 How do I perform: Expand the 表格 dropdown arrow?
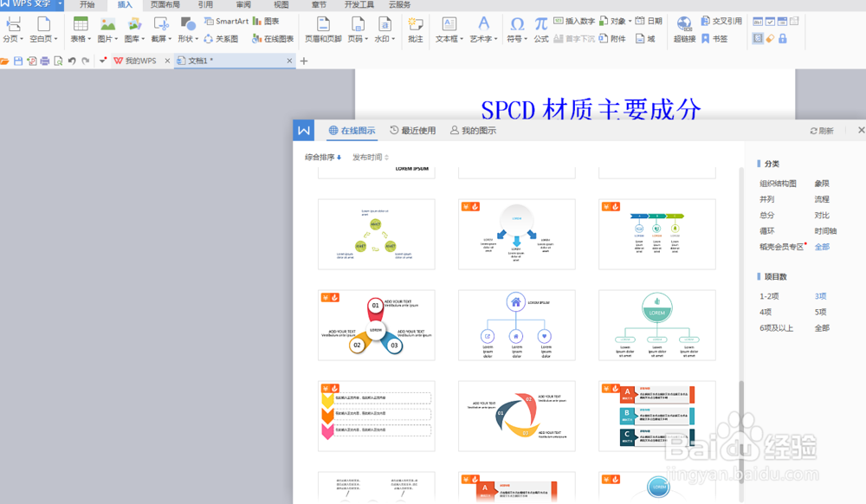tap(89, 39)
